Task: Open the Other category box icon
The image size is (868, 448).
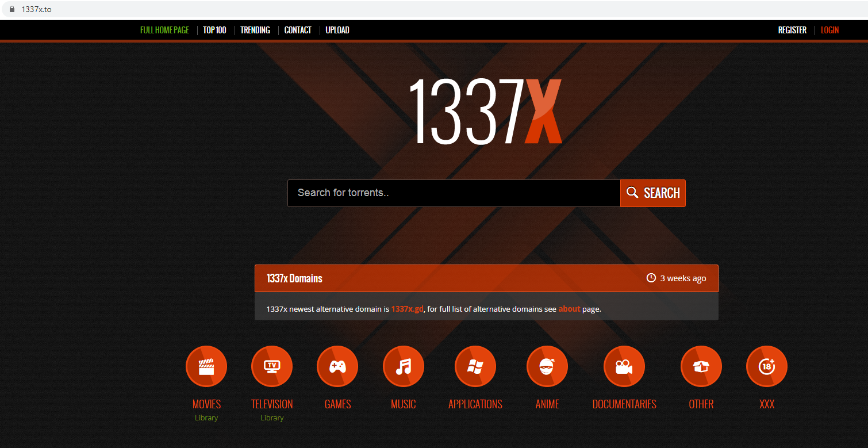Action: 701,366
